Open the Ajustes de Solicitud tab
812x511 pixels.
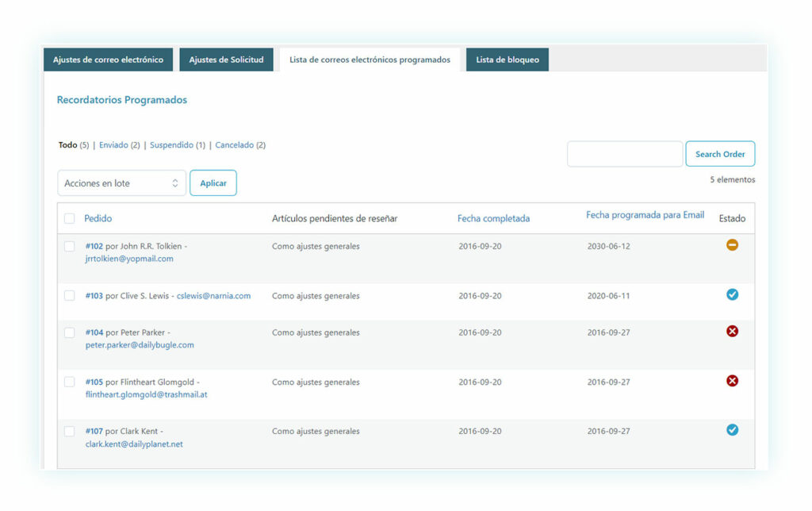[x=226, y=60]
